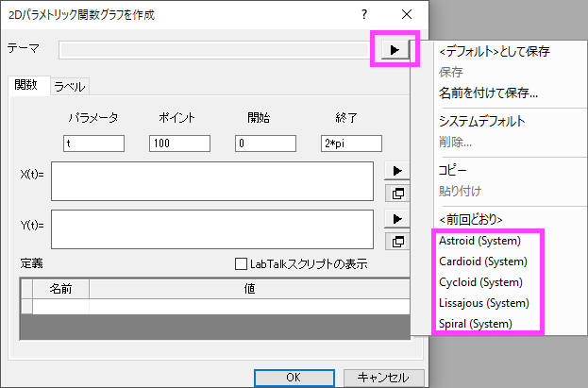The image size is (588, 388).
Task: Toggle LabTalkスクリプトの表示 checkbox
Action: [x=241, y=263]
